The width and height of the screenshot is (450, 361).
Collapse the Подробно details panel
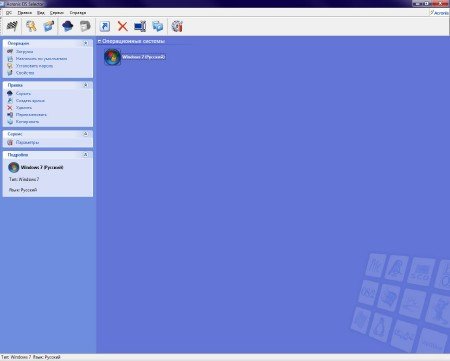(x=85, y=155)
